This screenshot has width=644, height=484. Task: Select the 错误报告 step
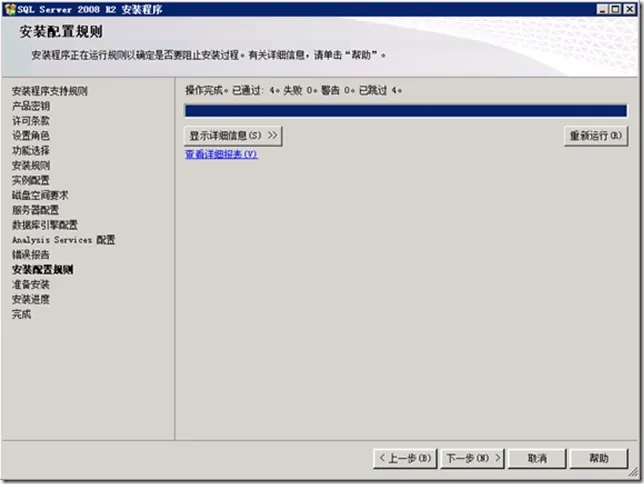31,255
